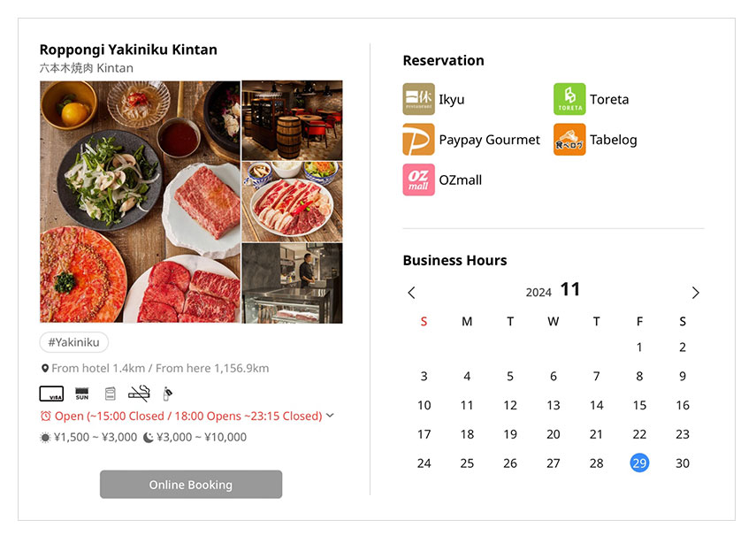
Task: Open the Toreta reservation icon
Action: point(569,99)
